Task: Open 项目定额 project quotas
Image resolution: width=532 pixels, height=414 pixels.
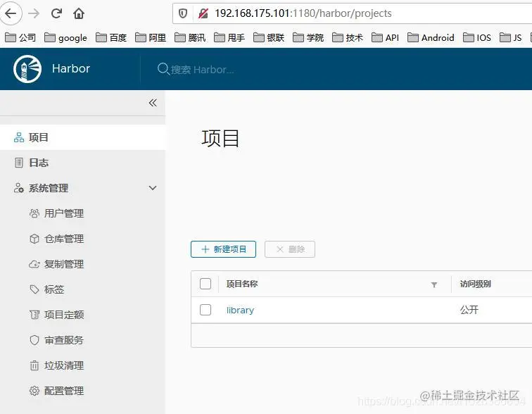Action: [64, 315]
